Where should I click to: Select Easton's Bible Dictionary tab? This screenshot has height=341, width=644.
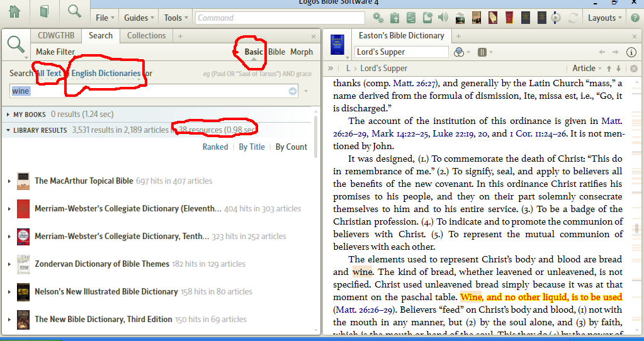click(x=401, y=36)
